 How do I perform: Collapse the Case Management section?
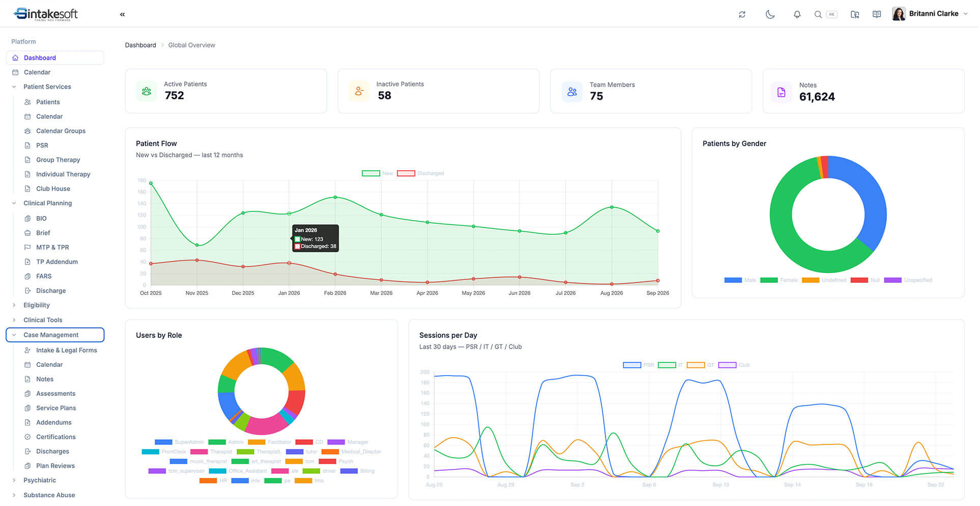tap(55, 335)
